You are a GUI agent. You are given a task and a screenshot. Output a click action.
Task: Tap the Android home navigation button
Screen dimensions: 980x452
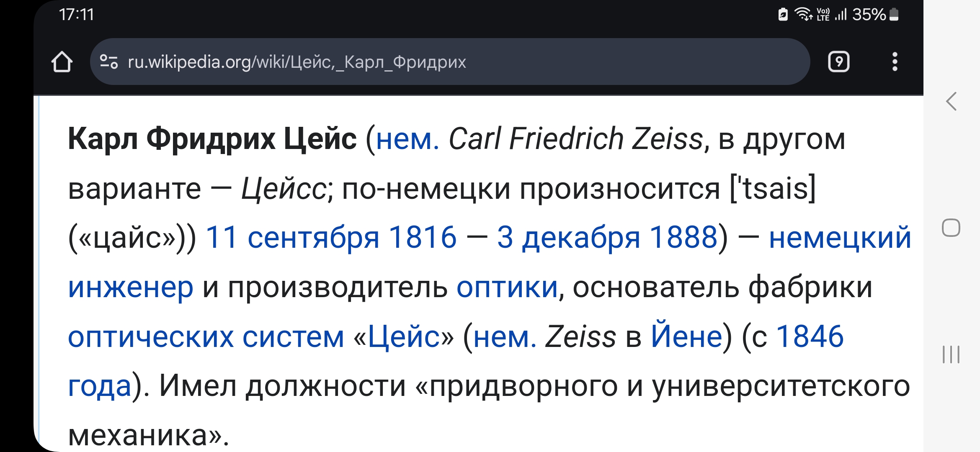coord(951,228)
